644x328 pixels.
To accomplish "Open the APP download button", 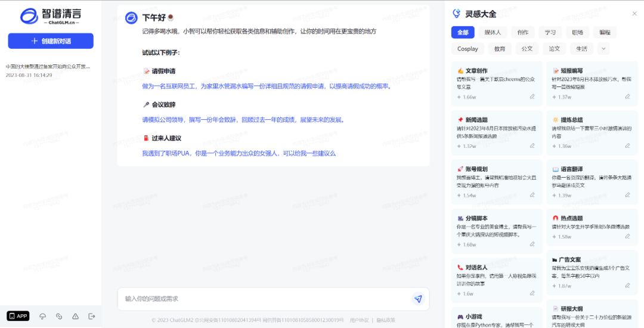I will (x=18, y=316).
